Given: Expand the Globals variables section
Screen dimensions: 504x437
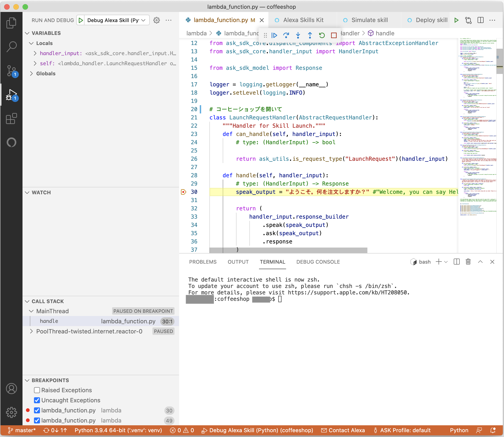Looking at the screenshot, I should pyautogui.click(x=31, y=73).
